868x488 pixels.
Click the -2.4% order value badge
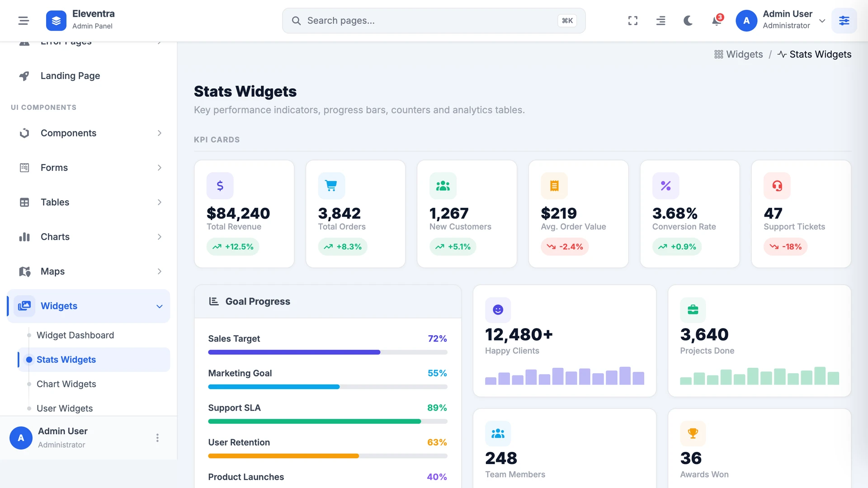[565, 247]
